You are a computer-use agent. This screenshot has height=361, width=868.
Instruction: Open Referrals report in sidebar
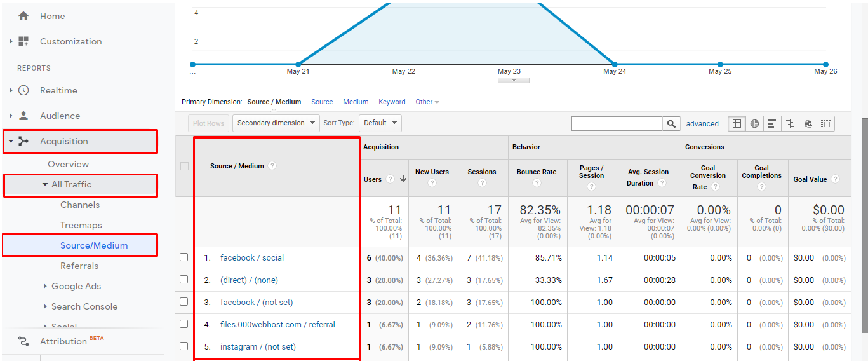pyautogui.click(x=79, y=266)
